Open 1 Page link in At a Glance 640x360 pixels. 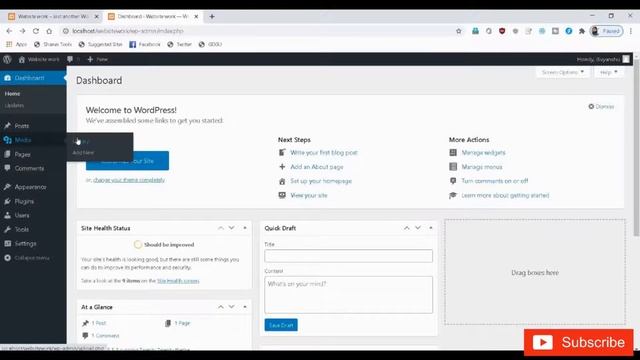click(182, 323)
